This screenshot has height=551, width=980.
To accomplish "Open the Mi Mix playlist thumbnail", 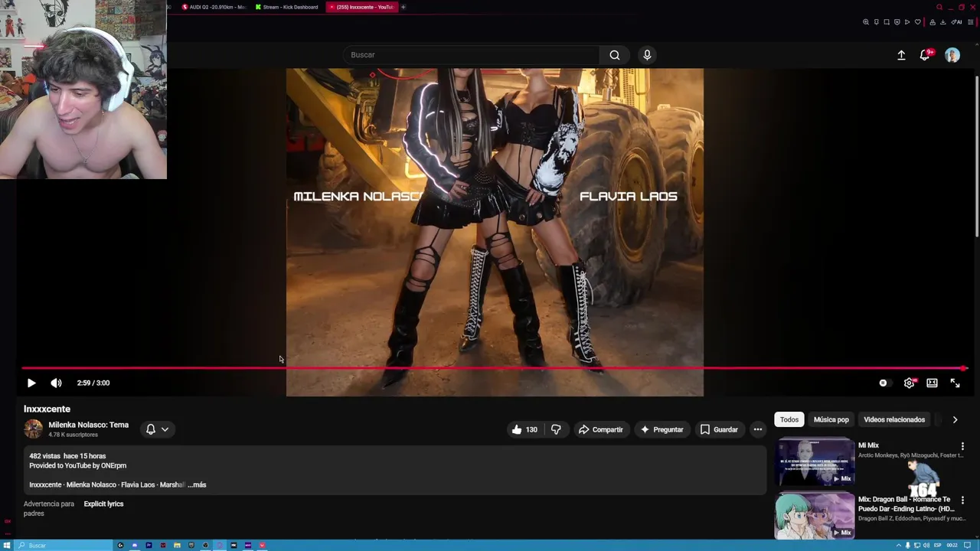I will click(815, 461).
